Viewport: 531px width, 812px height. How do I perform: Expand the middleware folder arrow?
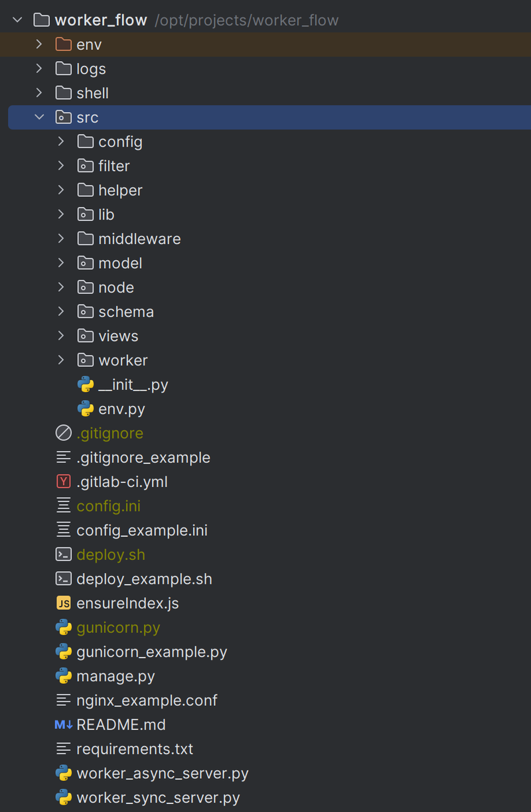61,238
